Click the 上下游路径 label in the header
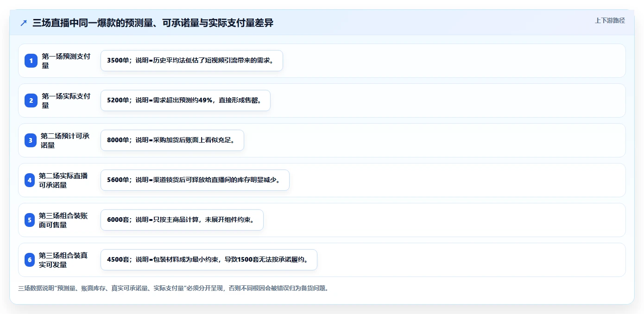This screenshot has height=314, width=644. (610, 20)
